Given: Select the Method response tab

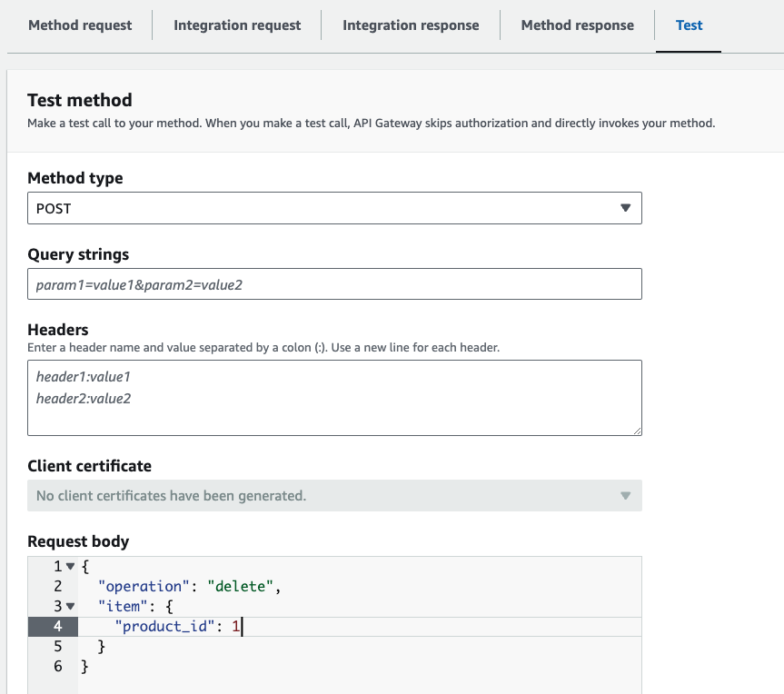Looking at the screenshot, I should 577,25.
